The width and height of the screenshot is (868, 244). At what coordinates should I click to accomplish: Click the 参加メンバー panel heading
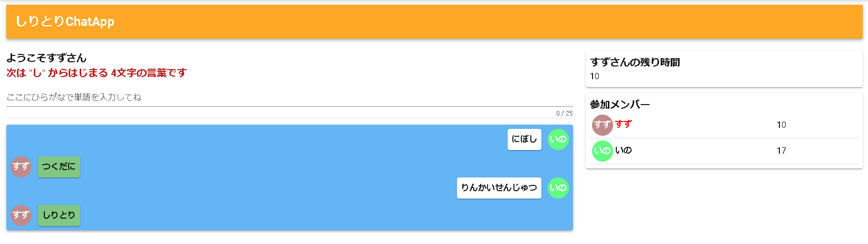pyautogui.click(x=619, y=105)
